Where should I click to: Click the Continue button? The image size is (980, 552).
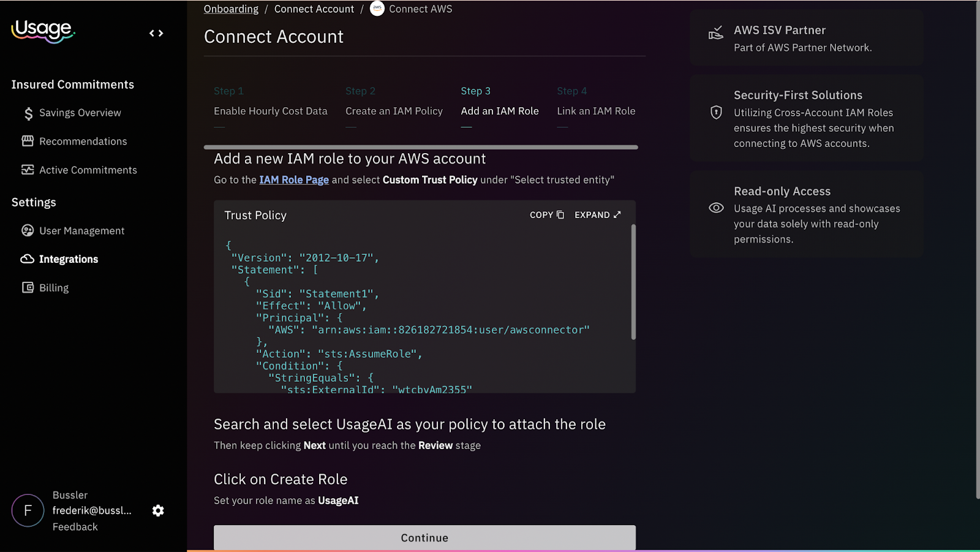424,537
